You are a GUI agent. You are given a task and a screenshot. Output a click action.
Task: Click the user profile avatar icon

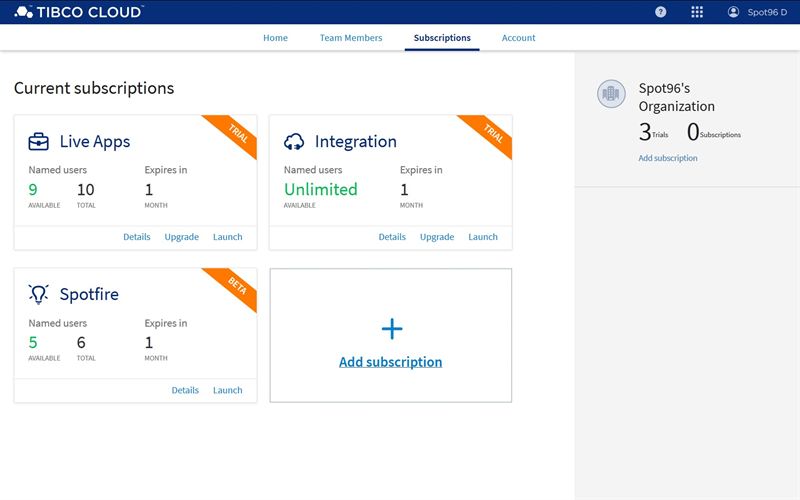click(x=733, y=12)
